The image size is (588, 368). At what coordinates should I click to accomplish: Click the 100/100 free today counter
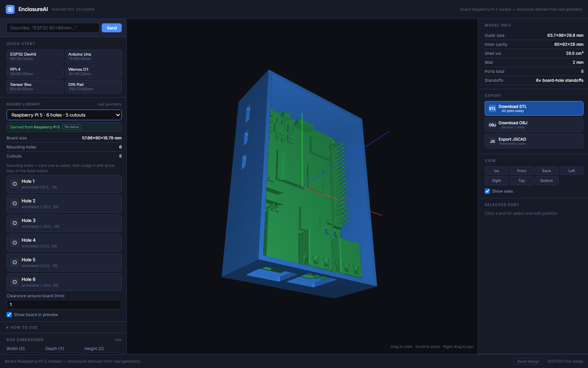click(x=565, y=361)
